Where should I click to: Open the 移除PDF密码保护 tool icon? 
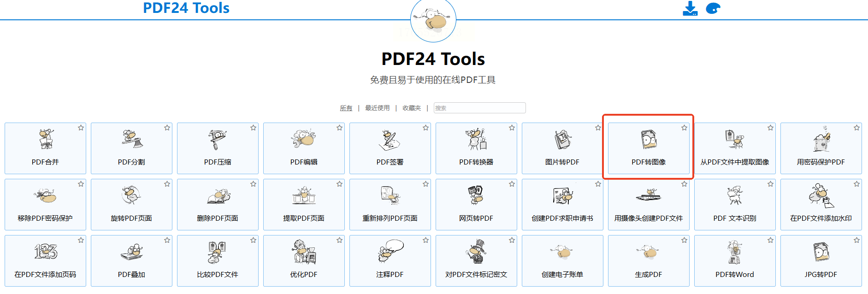point(45,196)
